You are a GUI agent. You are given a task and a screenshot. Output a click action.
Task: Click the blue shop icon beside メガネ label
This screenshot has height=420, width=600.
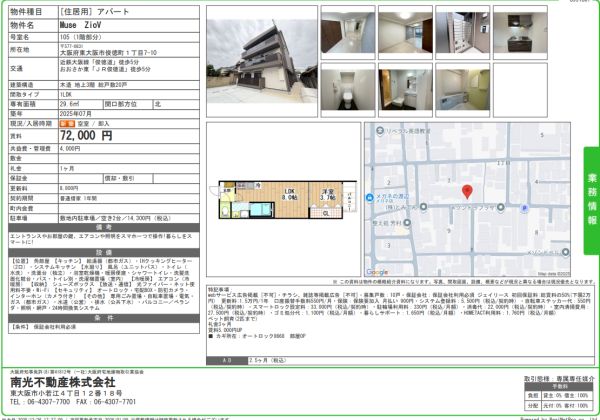coord(369,198)
